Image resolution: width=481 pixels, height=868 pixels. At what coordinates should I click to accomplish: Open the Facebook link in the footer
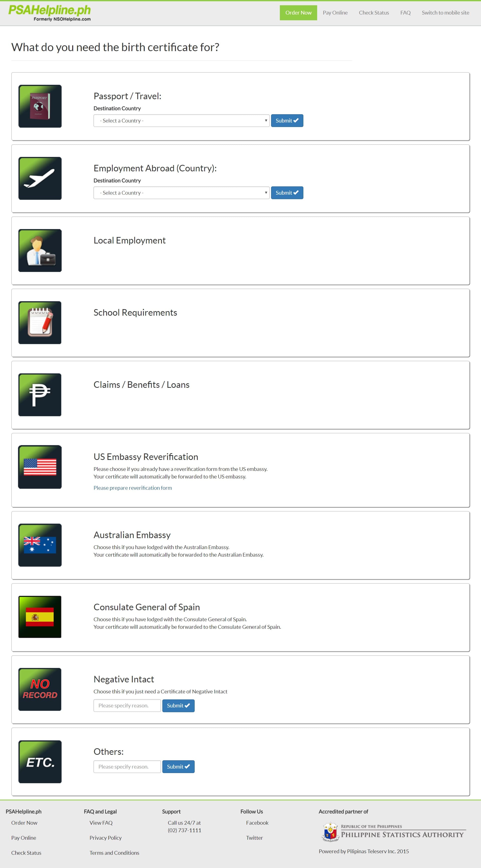click(257, 822)
